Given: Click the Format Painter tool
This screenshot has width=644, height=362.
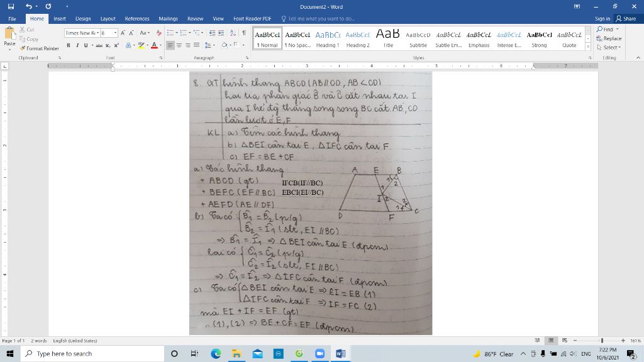Looking at the screenshot, I should coord(40,48).
